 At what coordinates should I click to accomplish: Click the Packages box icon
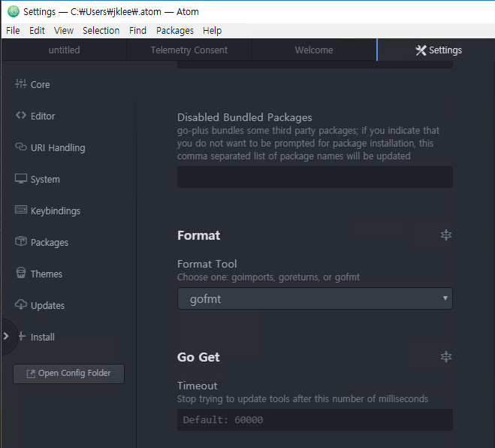click(x=21, y=242)
